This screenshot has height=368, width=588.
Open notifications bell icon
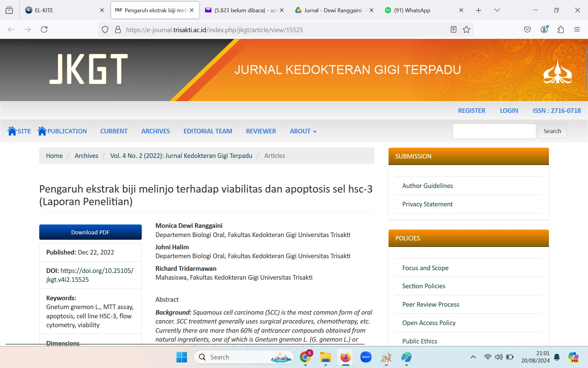(x=557, y=357)
